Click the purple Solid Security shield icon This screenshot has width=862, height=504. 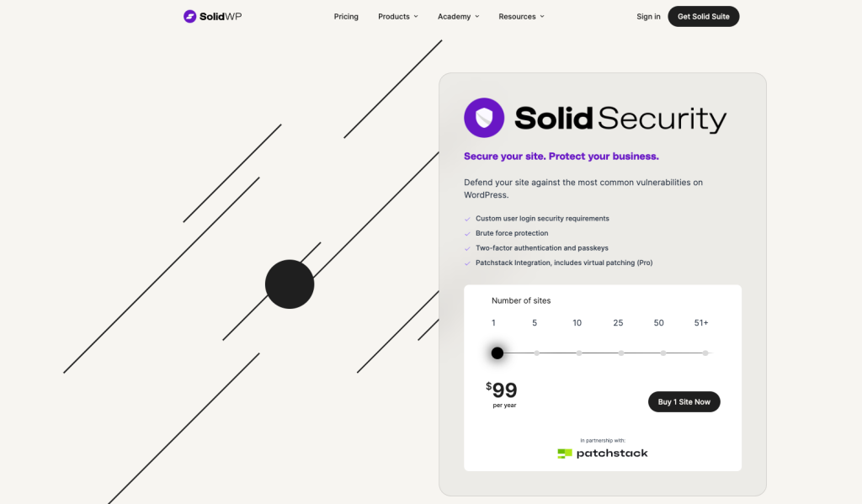pyautogui.click(x=482, y=117)
